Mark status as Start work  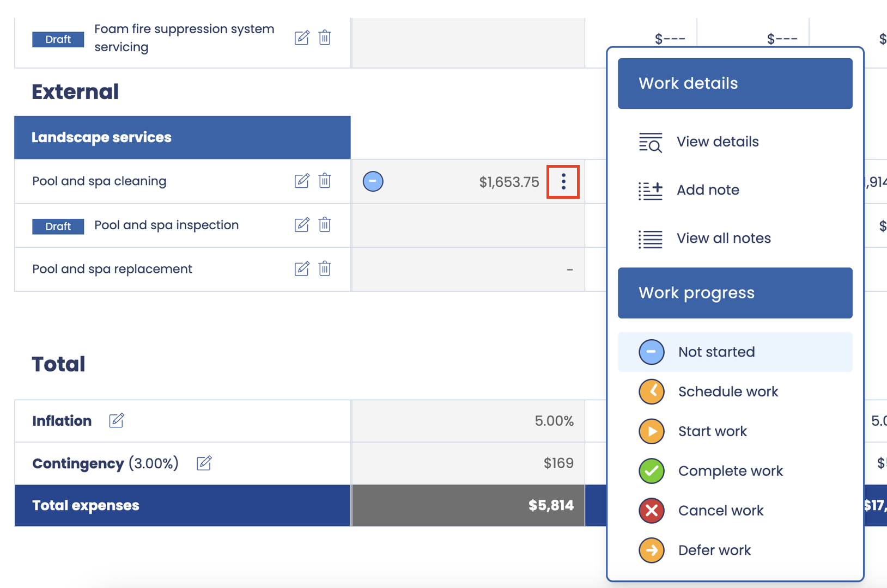712,432
